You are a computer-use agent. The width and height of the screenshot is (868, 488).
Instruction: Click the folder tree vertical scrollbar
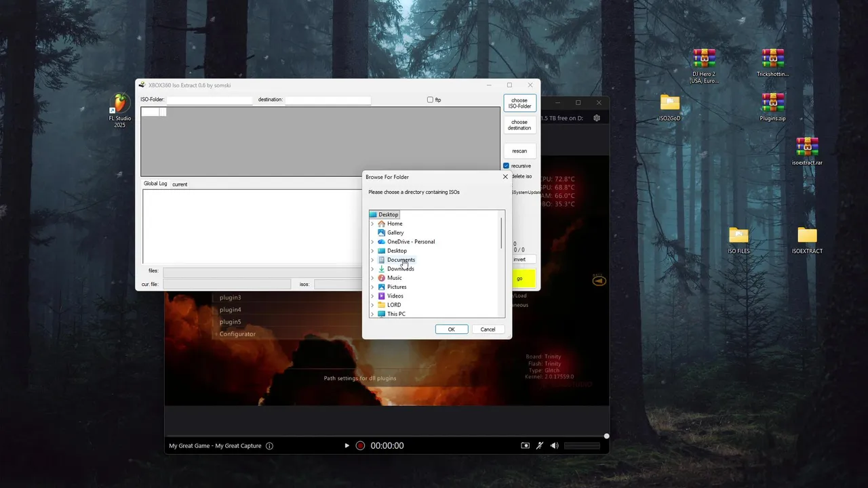502,233
